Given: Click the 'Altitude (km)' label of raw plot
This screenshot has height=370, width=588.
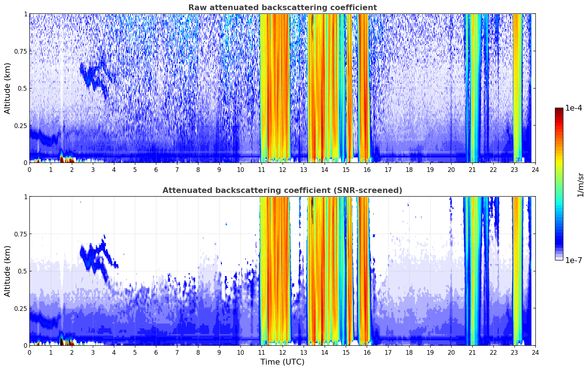Looking at the screenshot, I should 8,88.
